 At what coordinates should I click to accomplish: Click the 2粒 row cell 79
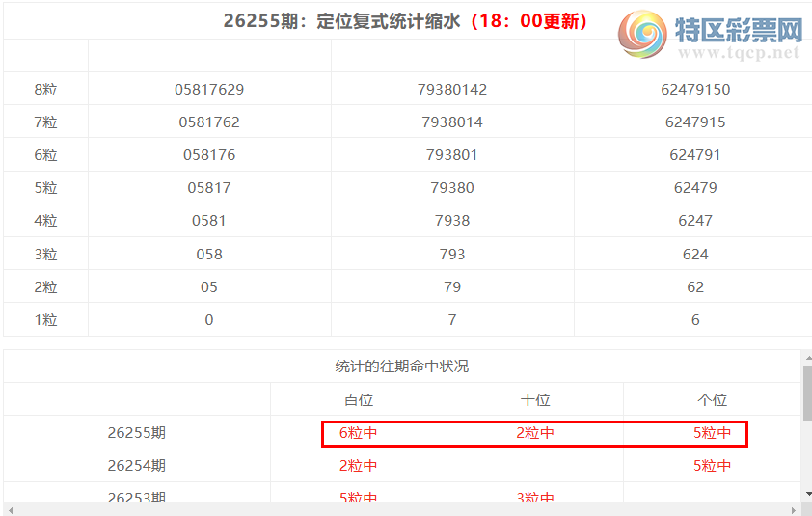pos(452,287)
